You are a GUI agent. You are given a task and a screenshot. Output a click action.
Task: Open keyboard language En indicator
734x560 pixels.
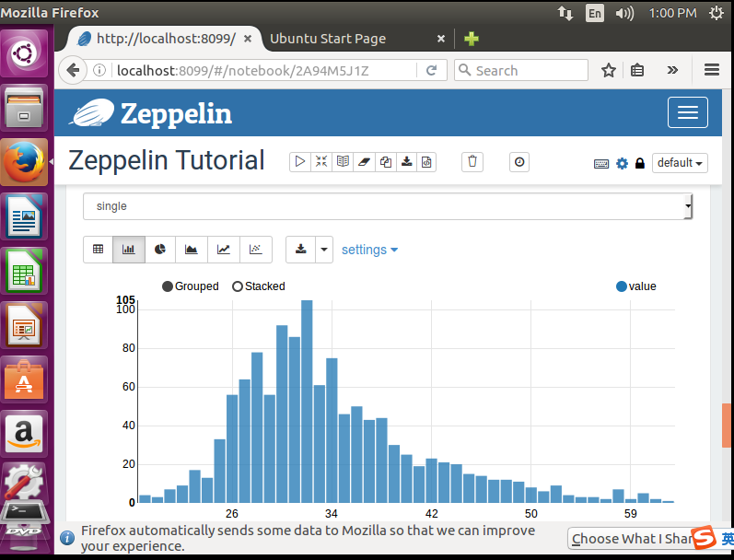click(x=595, y=13)
